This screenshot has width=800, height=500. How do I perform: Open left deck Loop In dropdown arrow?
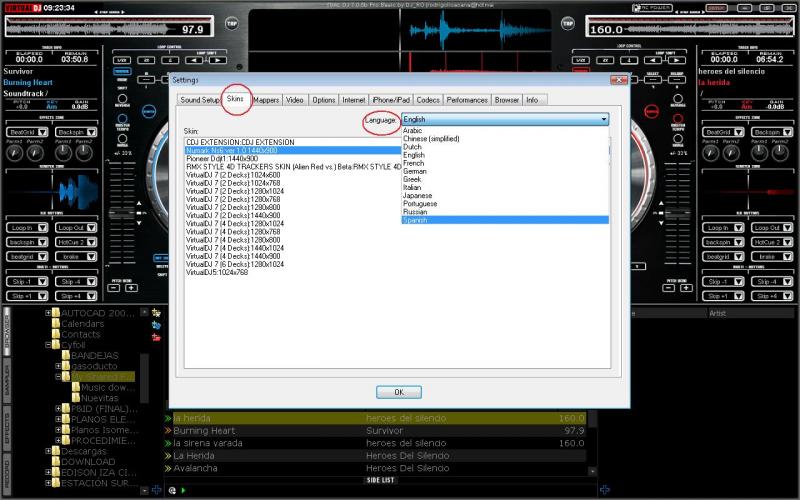coord(42,228)
